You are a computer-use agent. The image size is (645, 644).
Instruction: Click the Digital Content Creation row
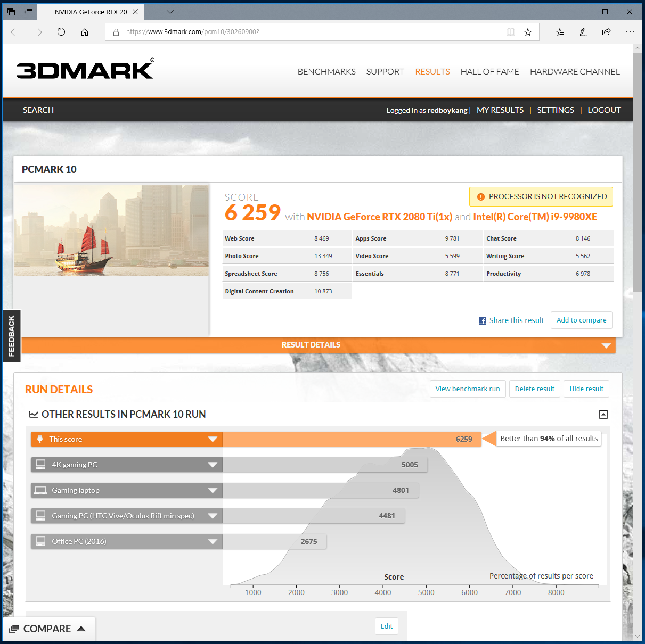click(x=287, y=291)
